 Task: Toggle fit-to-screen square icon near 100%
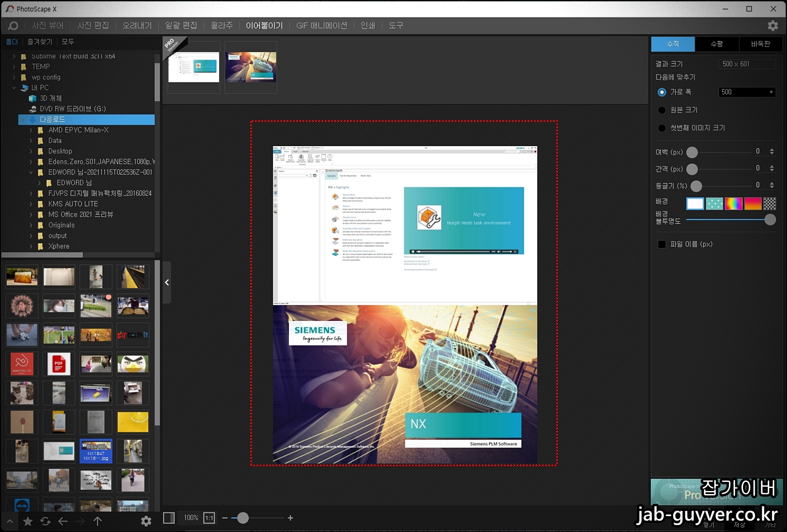coord(169,518)
